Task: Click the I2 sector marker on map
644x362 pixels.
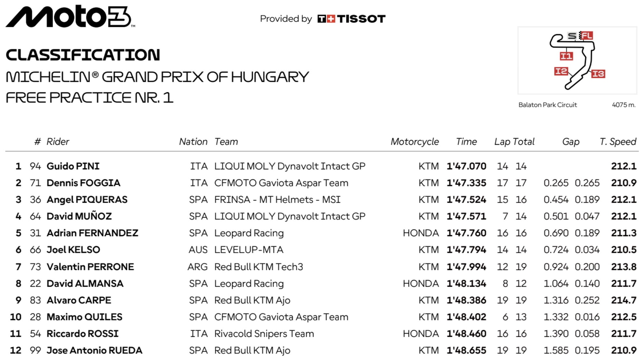Action: (561, 71)
